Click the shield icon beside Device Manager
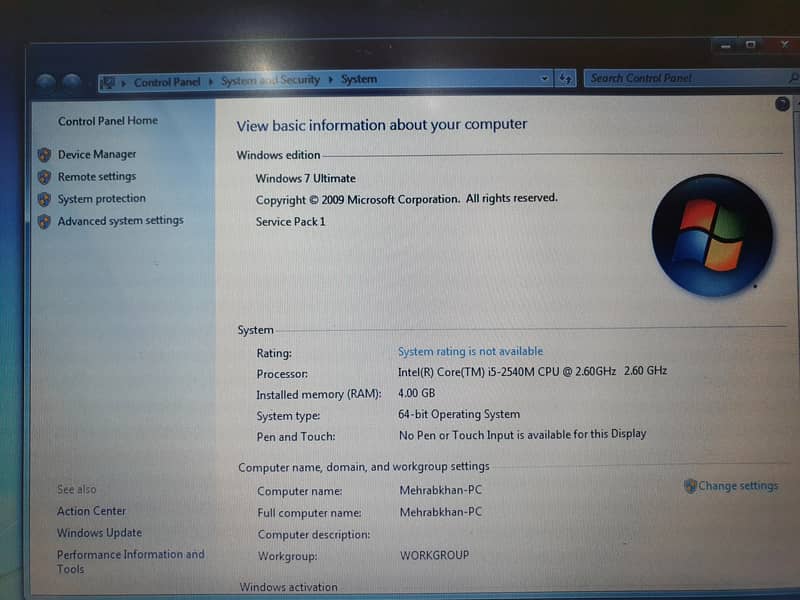 [44, 155]
